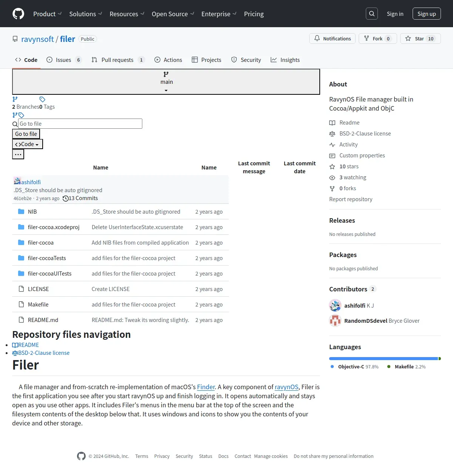Viewport: 453px width, 476px height.
Task: Click the Notifications button
Action: pos(332,39)
